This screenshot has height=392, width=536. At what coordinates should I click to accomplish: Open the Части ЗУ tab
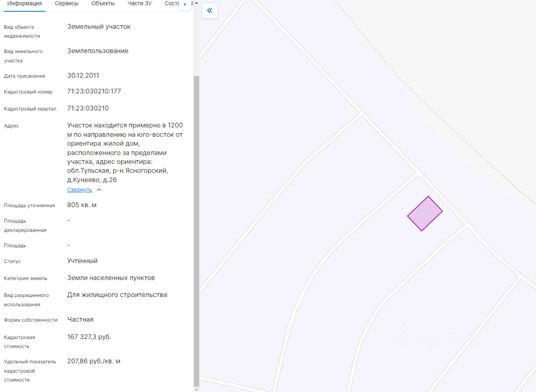click(140, 4)
